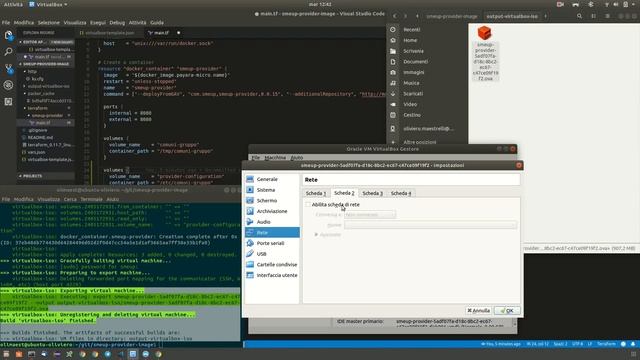The height and width of the screenshot is (360, 640).
Task: Select Cartelle condivise in VirtualBox settings
Action: coord(272,264)
